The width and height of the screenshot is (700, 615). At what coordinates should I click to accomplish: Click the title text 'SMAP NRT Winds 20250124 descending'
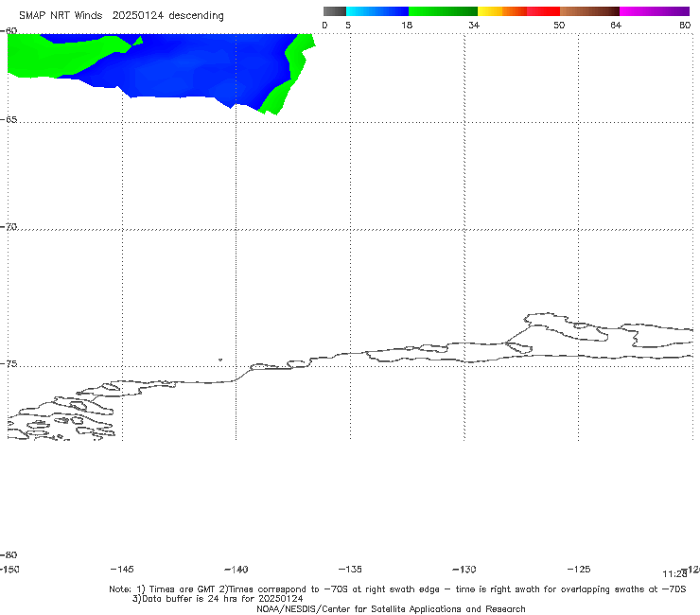click(121, 16)
